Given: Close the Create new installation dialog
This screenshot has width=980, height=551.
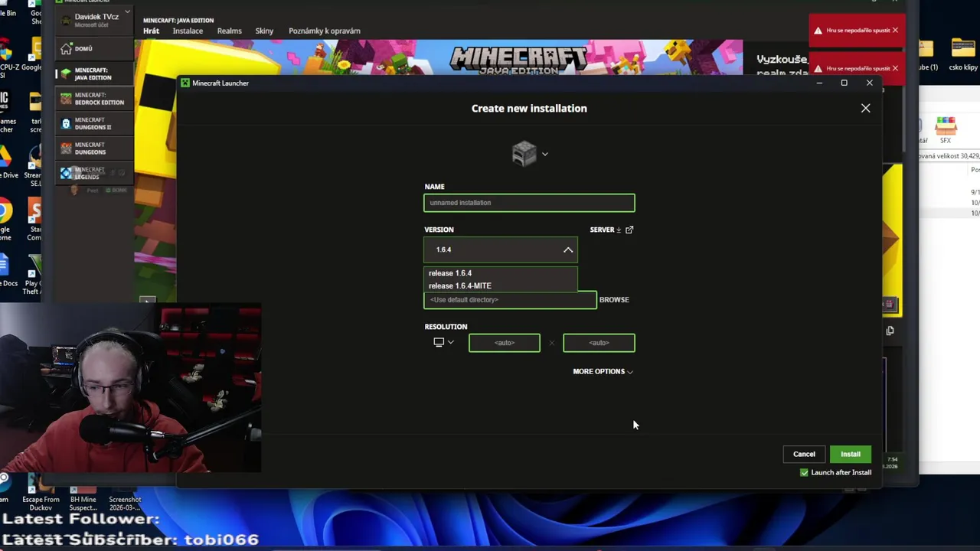Looking at the screenshot, I should 866,108.
